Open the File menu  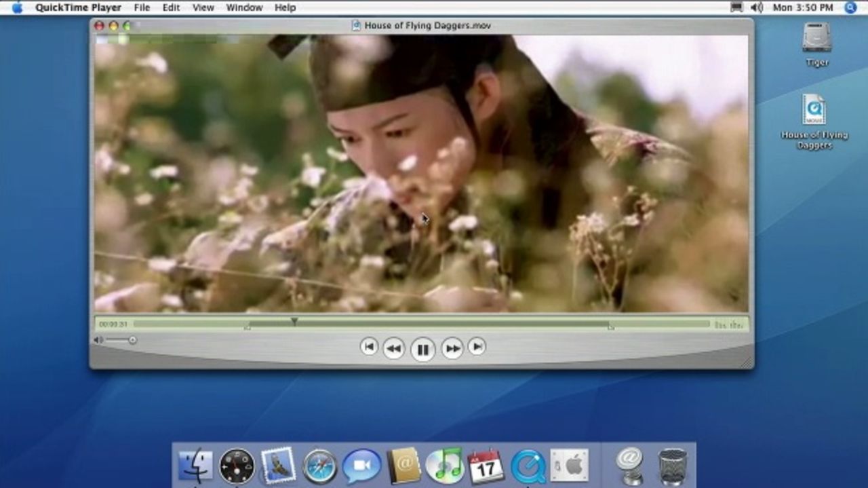(142, 7)
